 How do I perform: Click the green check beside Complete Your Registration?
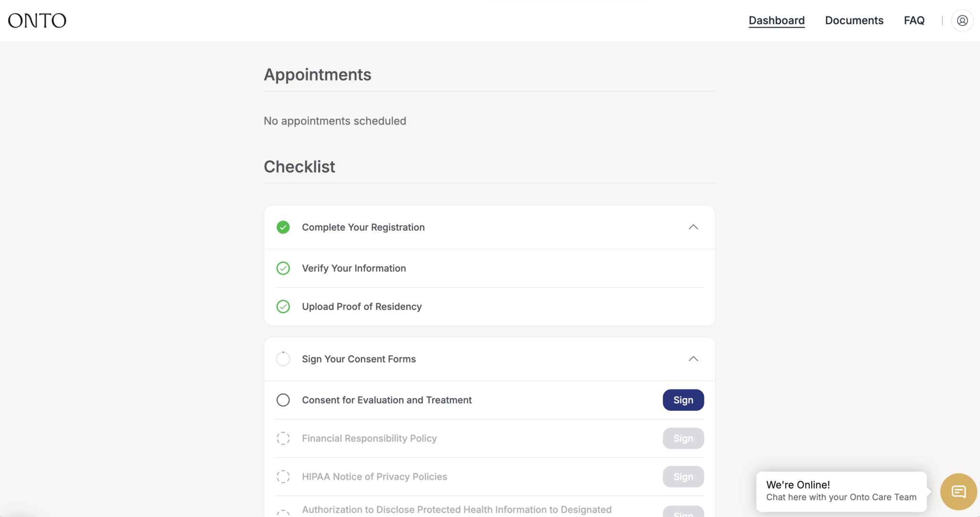coord(283,227)
